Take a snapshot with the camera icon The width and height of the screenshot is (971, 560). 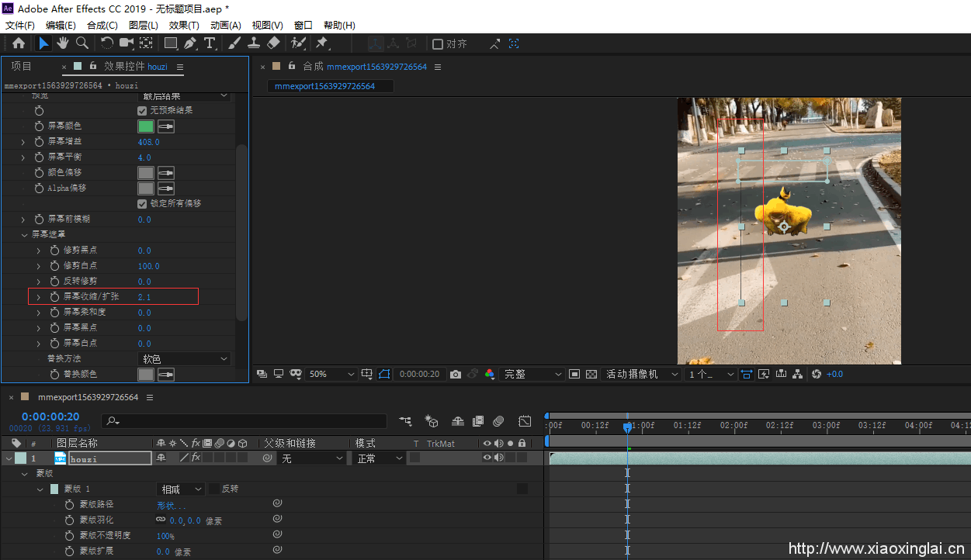point(456,374)
